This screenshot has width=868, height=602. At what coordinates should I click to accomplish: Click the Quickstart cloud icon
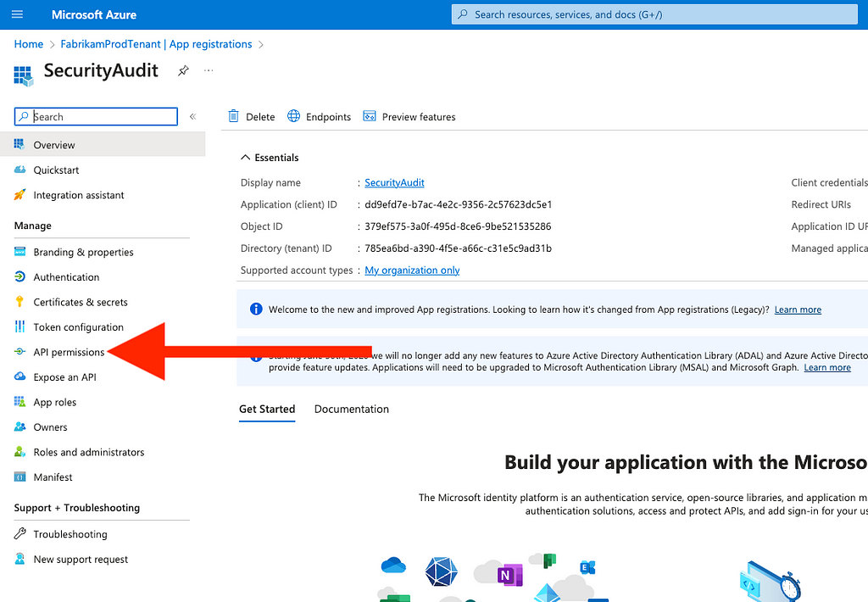click(19, 170)
